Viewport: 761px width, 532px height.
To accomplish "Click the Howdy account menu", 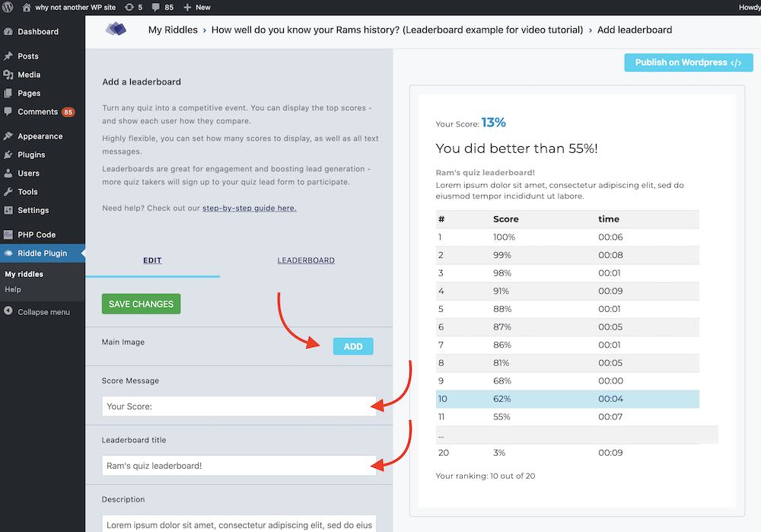I will tap(750, 8).
